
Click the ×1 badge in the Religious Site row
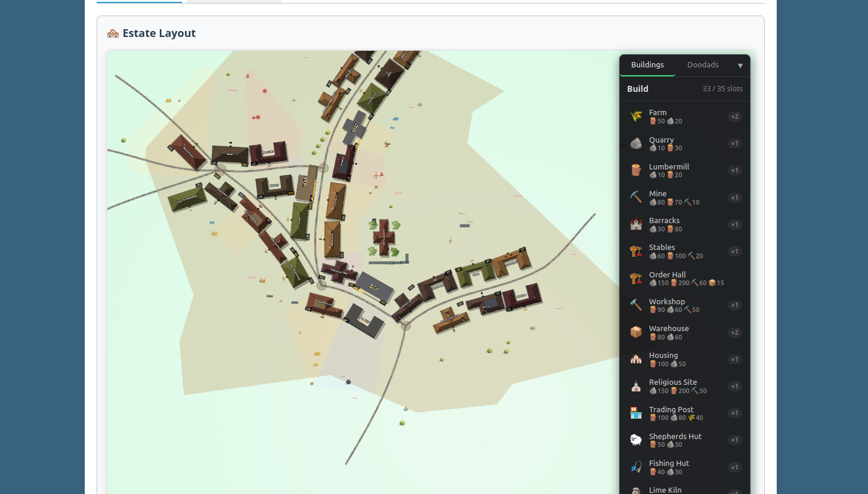pos(735,386)
